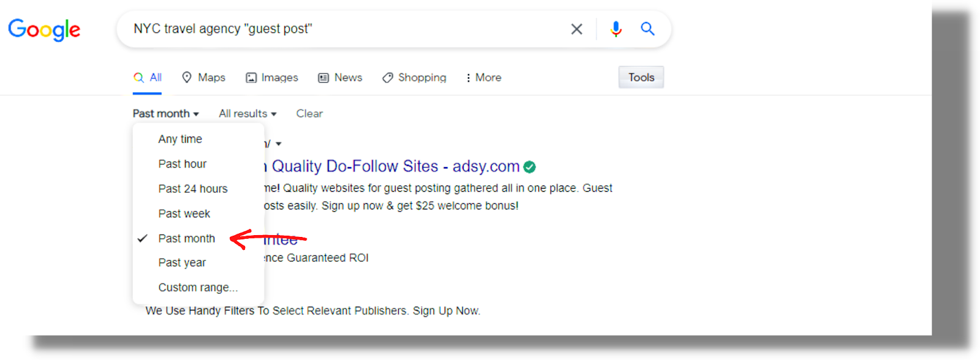Open the All results dropdown

pyautogui.click(x=247, y=114)
